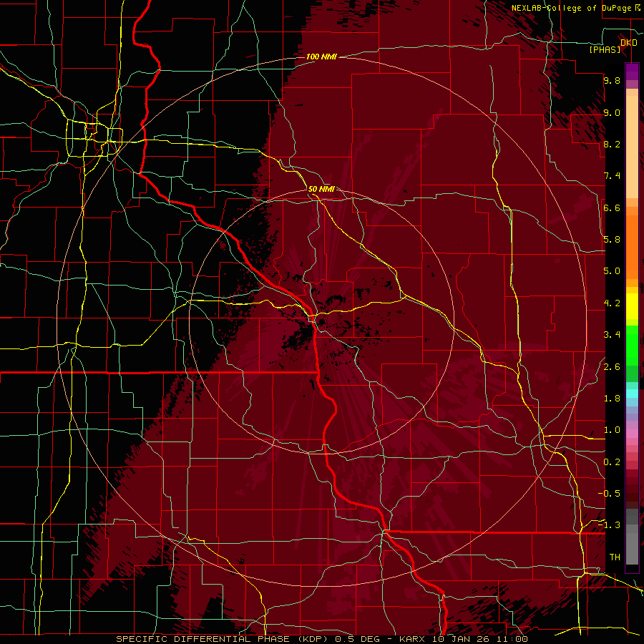Click the pink segment of the color bar
This screenshot has height=644, width=644.
pyautogui.click(x=632, y=434)
